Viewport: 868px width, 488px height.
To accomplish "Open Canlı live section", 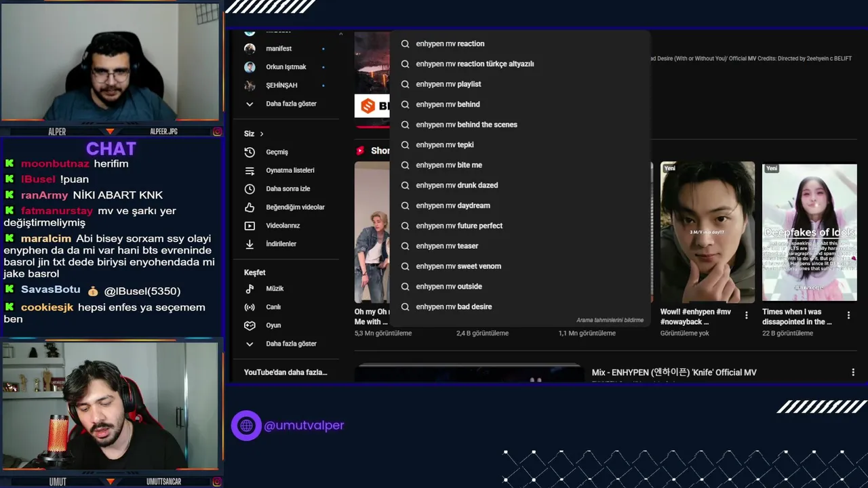I will click(273, 307).
